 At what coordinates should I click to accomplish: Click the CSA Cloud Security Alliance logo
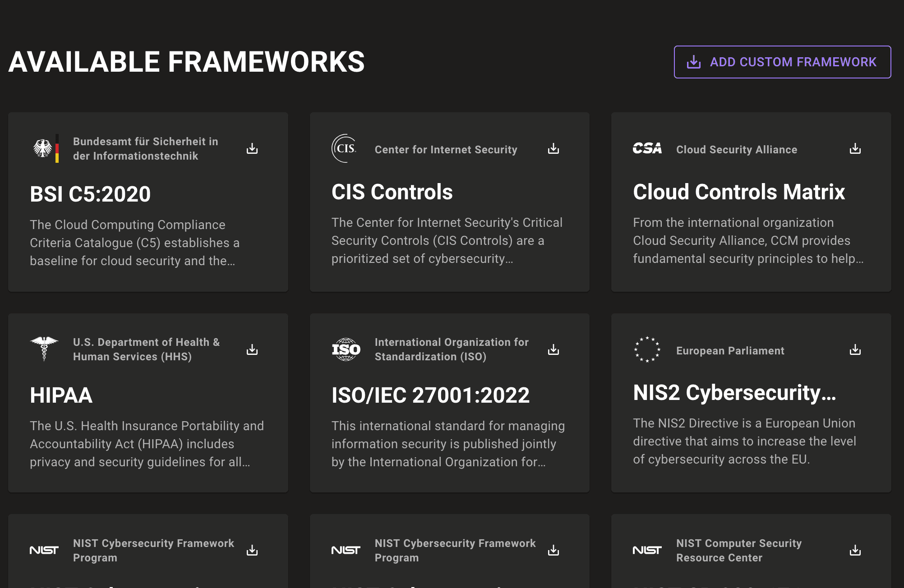[x=647, y=149]
